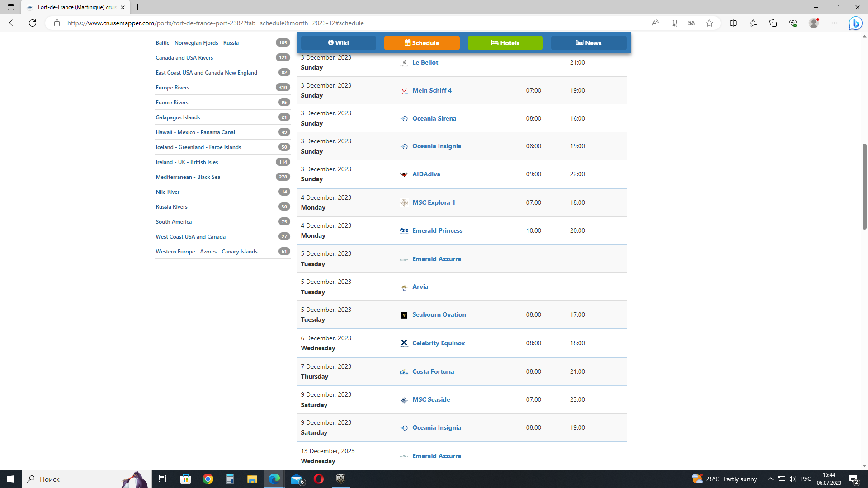The image size is (868, 488).
Task: Open the tab actions menu icon
Action: (x=11, y=7)
